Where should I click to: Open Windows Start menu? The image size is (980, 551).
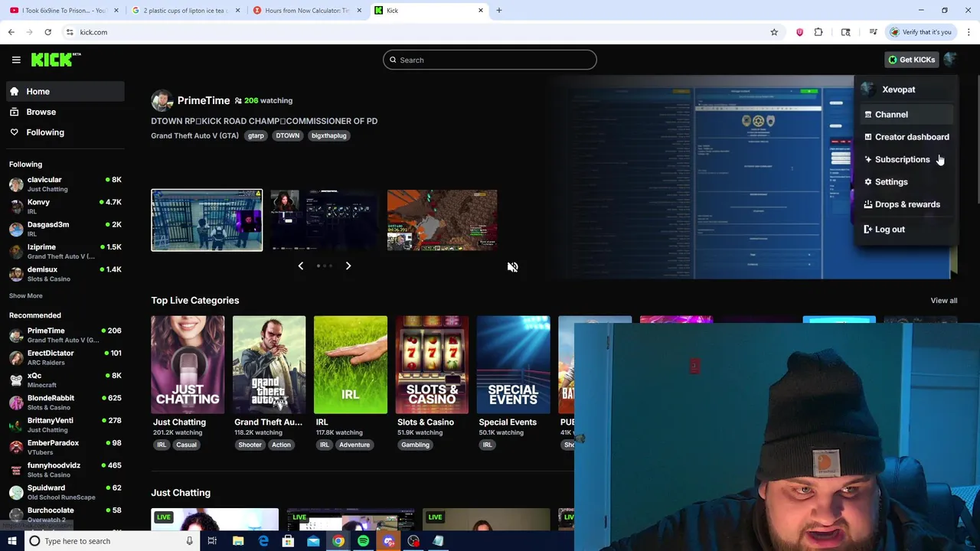[11, 541]
